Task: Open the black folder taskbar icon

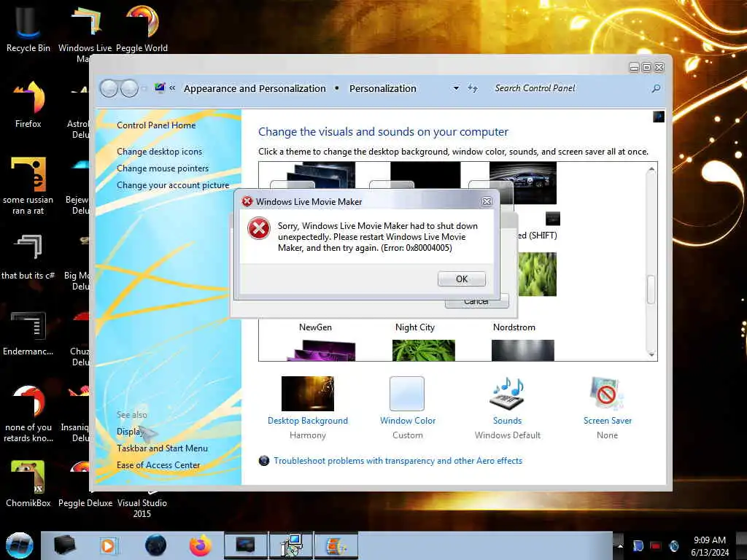Action: point(64,545)
